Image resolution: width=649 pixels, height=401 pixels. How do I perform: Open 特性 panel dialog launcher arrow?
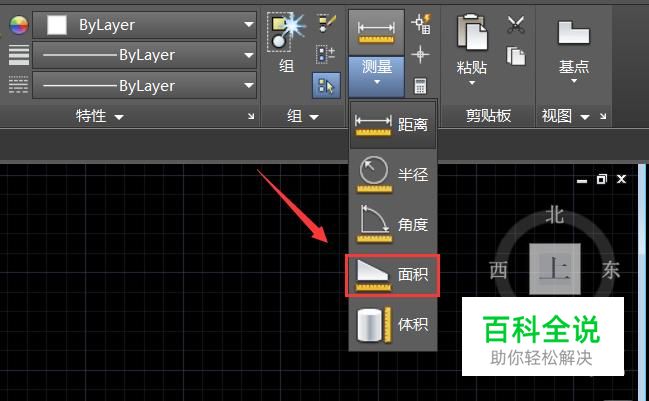tap(251, 116)
